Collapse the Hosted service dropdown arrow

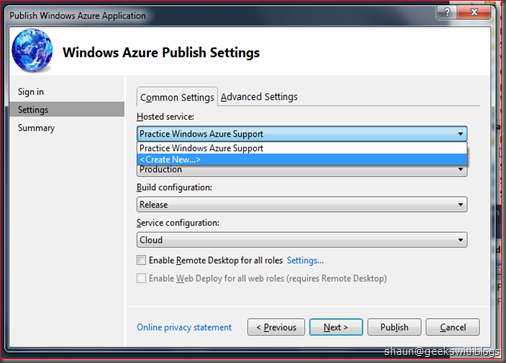point(460,134)
